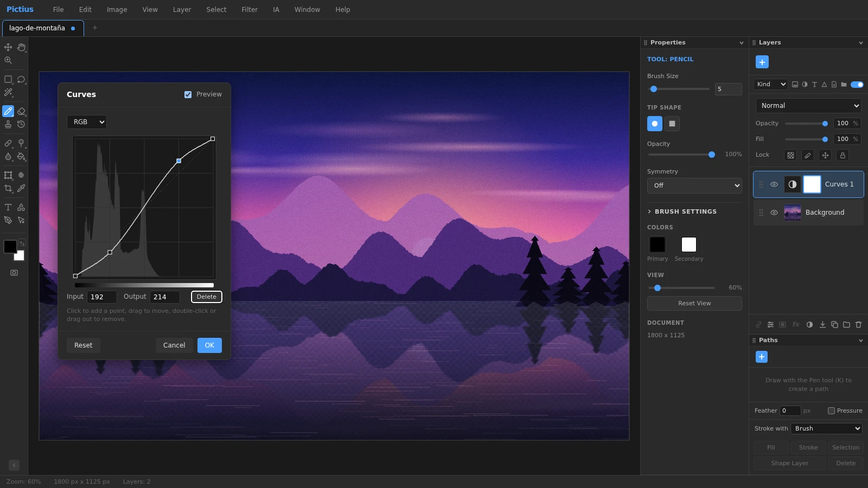Select the Crop tool

8,188
